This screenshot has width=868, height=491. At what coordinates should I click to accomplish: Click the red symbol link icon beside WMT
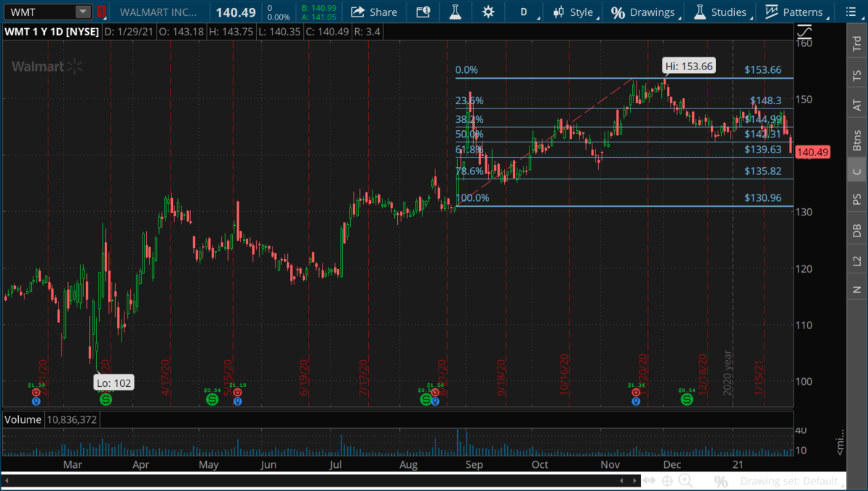(101, 12)
